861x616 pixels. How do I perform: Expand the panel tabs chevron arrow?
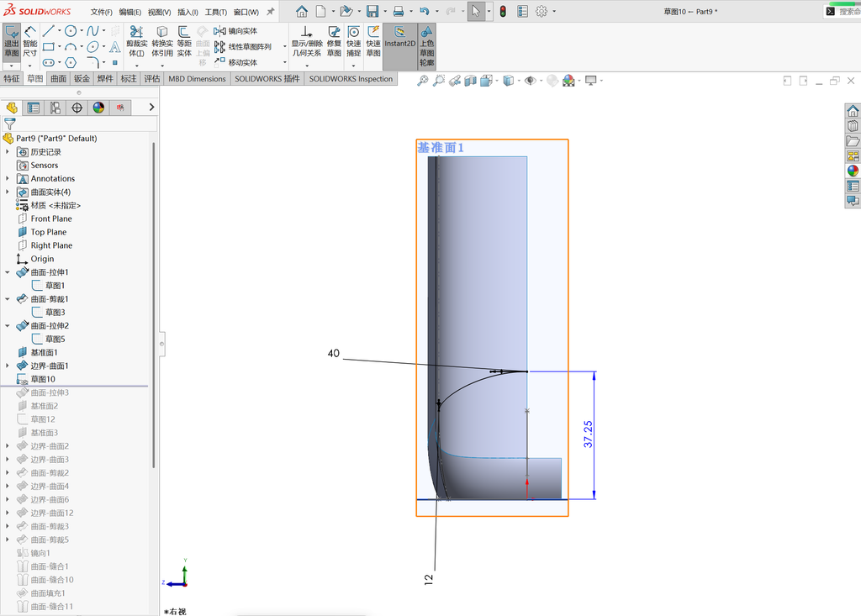151,107
